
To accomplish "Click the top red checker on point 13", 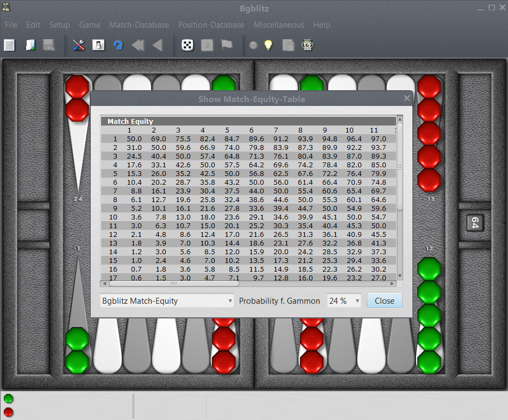I will pos(429,86).
